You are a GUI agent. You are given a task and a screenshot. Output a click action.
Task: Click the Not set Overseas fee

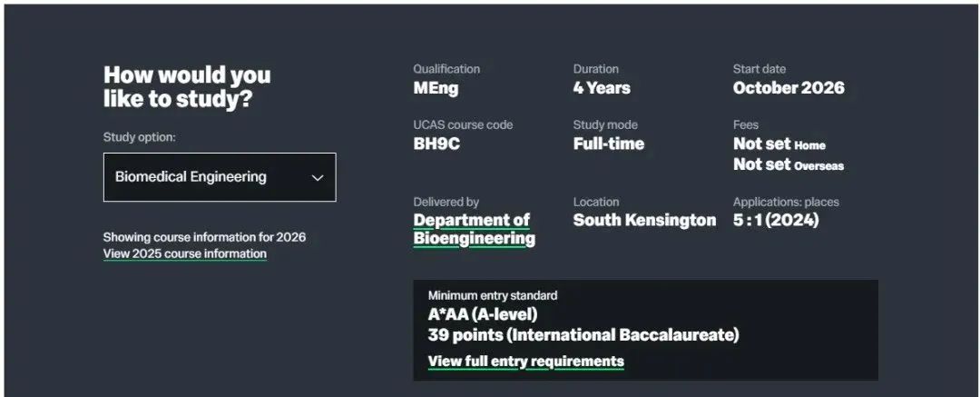click(x=789, y=164)
